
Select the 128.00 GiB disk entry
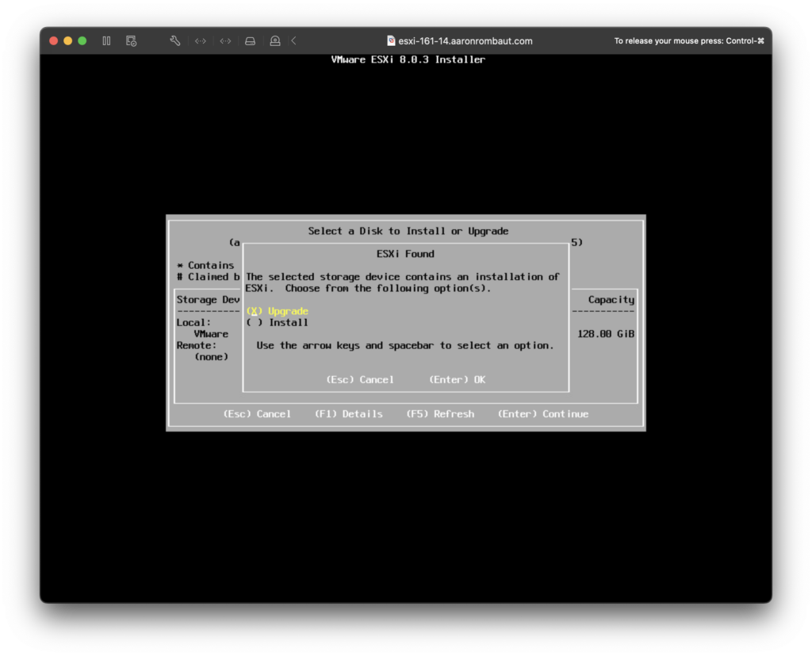click(605, 334)
